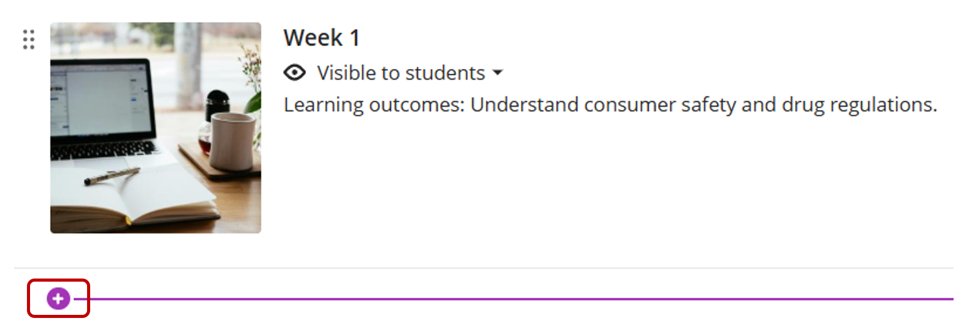Open the Week 1 title

coord(321,38)
